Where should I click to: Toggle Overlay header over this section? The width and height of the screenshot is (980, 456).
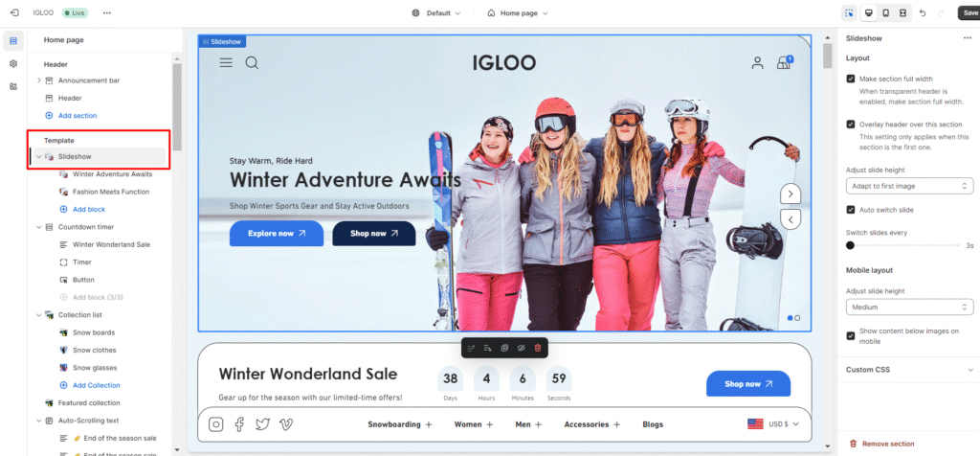[851, 124]
